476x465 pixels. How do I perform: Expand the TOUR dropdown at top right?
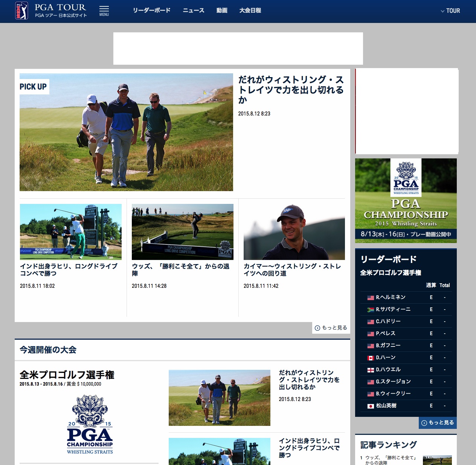(451, 11)
